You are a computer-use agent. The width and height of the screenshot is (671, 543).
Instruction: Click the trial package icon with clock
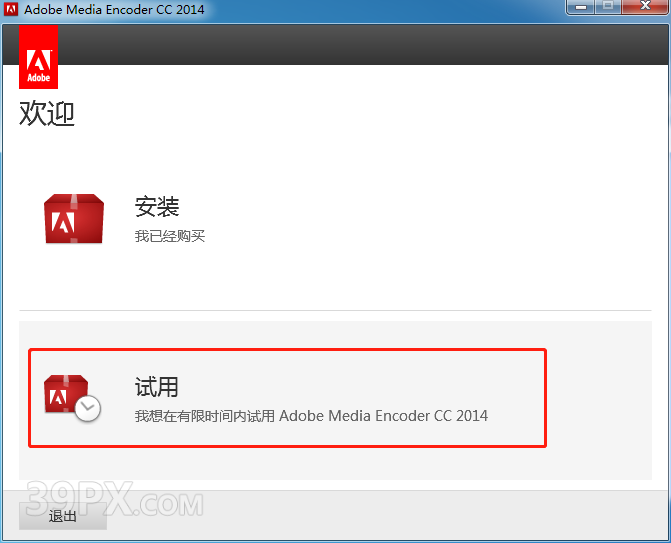(72, 398)
